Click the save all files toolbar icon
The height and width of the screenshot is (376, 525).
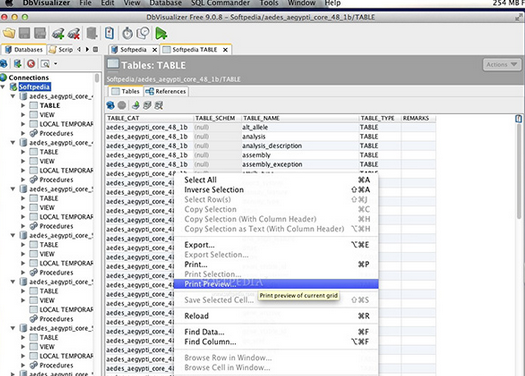(40, 33)
